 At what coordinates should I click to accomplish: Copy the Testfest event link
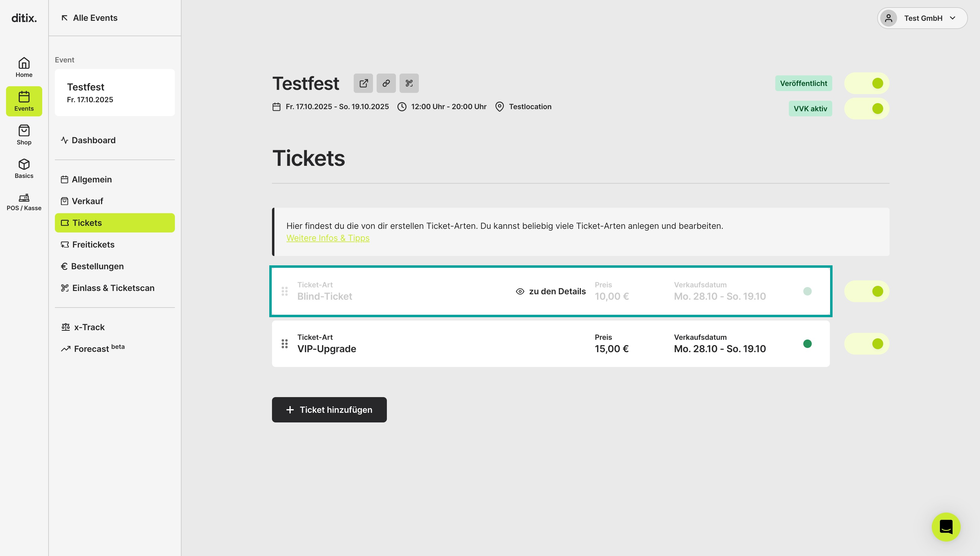click(x=386, y=83)
